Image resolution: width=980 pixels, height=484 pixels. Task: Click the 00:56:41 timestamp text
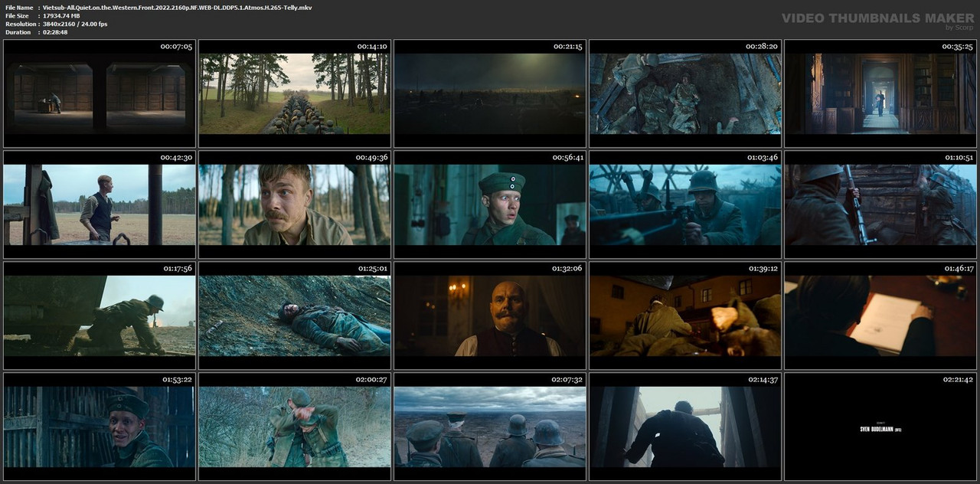click(x=567, y=158)
